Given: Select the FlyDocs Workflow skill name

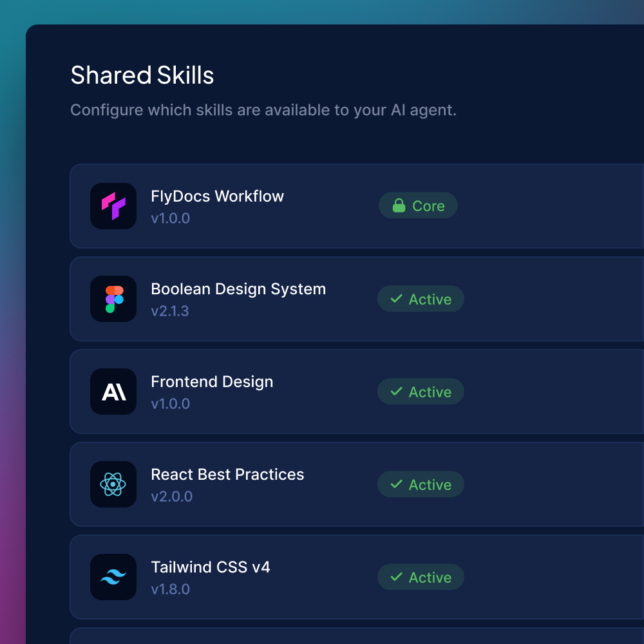Looking at the screenshot, I should (217, 196).
